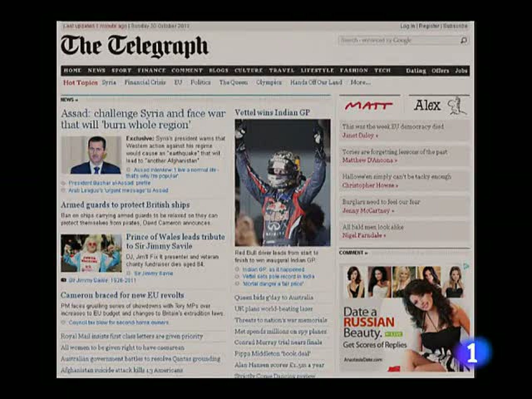Open the Assad portrait thumbnail
The height and width of the screenshot is (399, 532).
91,155
